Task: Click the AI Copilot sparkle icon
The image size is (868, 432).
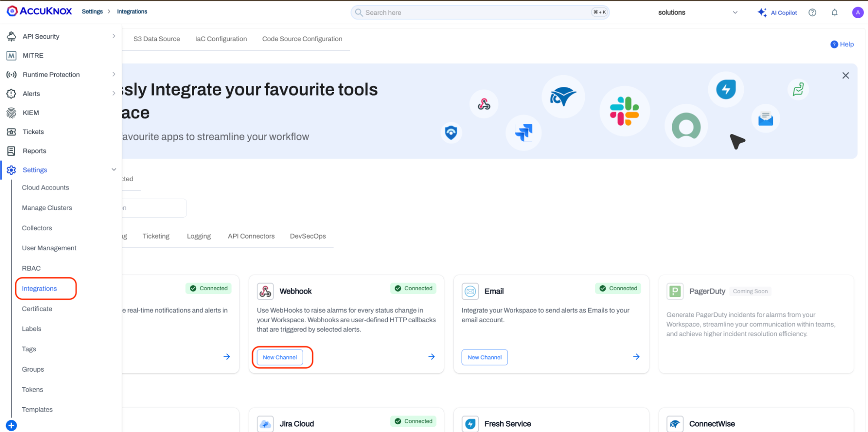Action: pos(762,13)
